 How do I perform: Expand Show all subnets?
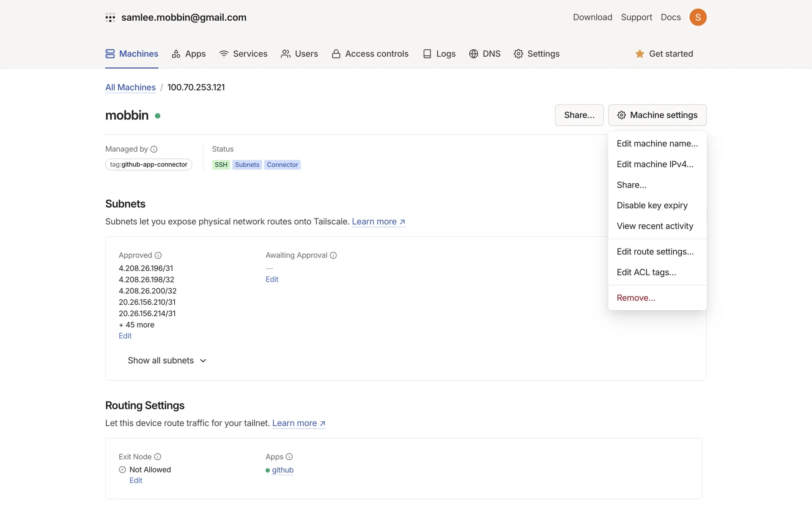[x=167, y=361]
